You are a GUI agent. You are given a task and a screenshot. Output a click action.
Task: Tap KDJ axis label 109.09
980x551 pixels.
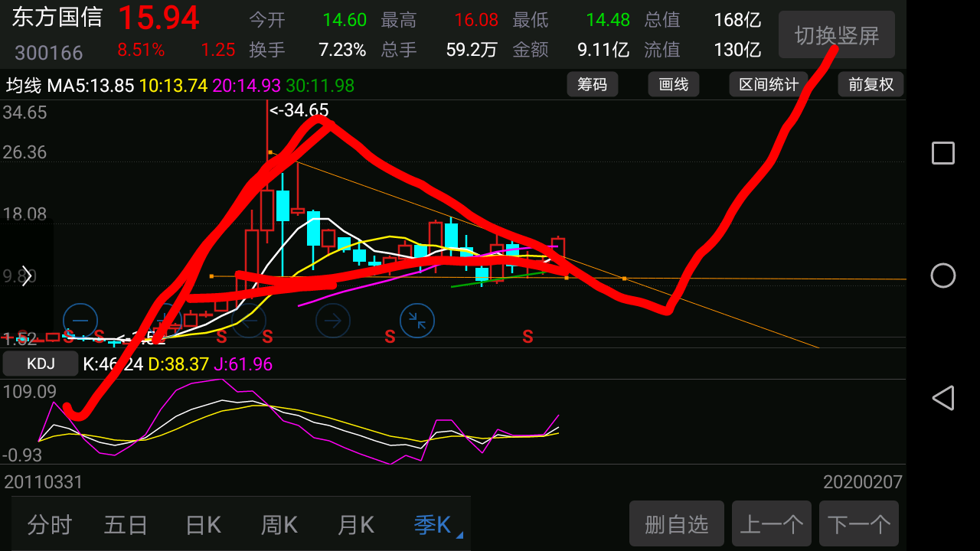point(30,392)
